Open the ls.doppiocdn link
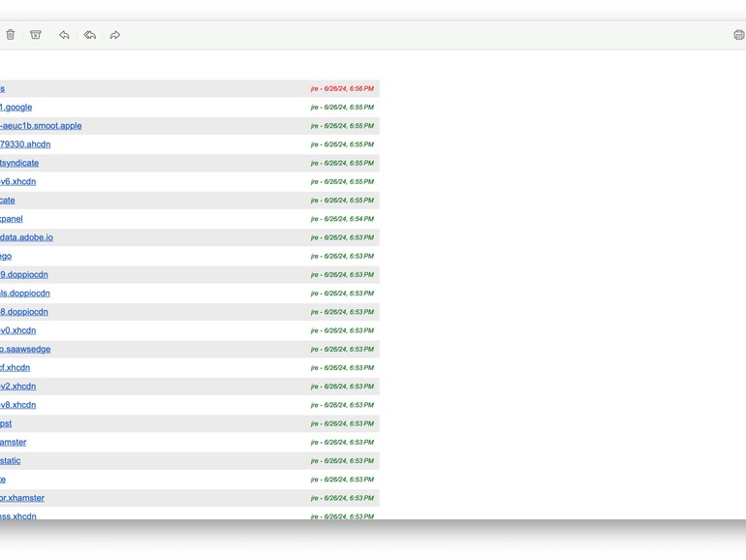The width and height of the screenshot is (746, 560). (25, 294)
